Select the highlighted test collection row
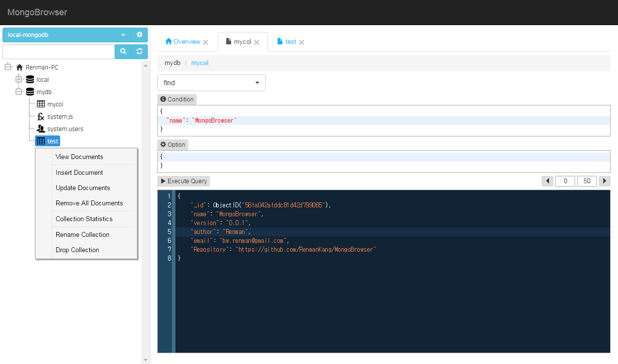Viewport: 618px width, 364px height. click(x=48, y=141)
